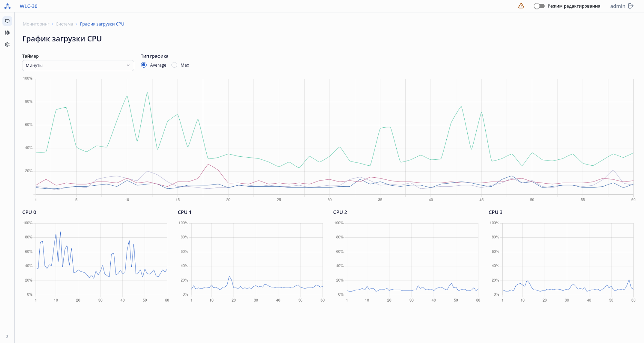Open the timer dropdown showing Минуты

pos(78,66)
